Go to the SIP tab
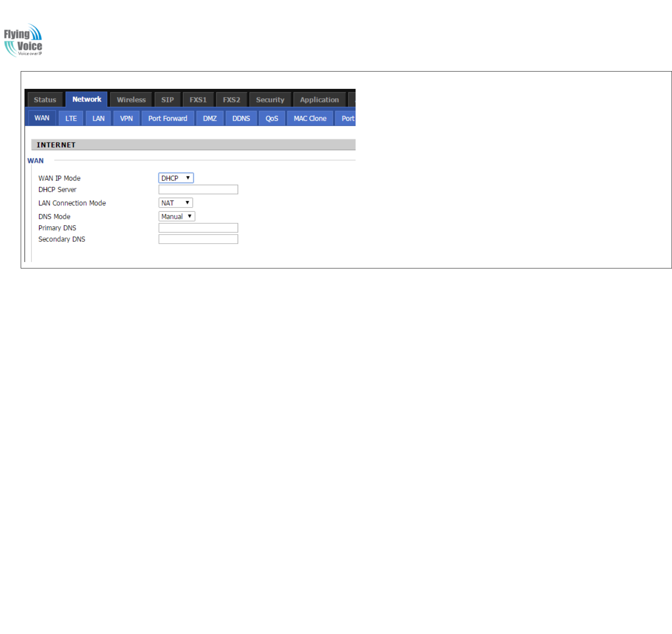Screen dimensions: 672x634 [x=168, y=100]
